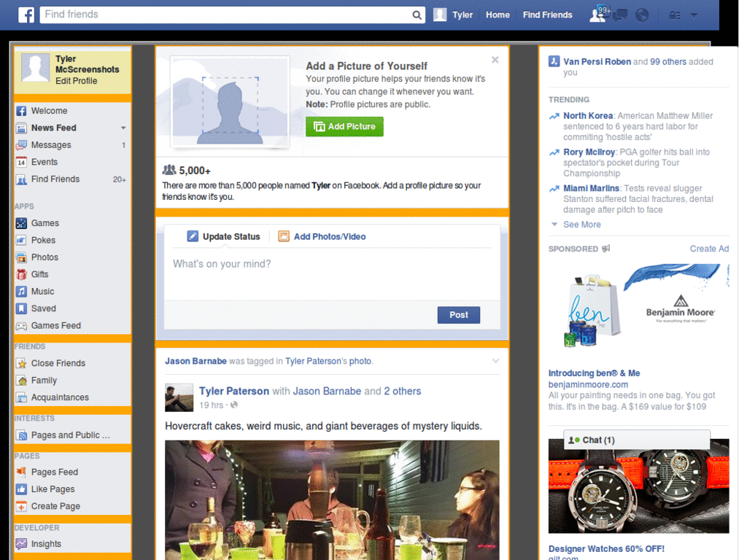Focus the Find friends search field

pos(226,15)
